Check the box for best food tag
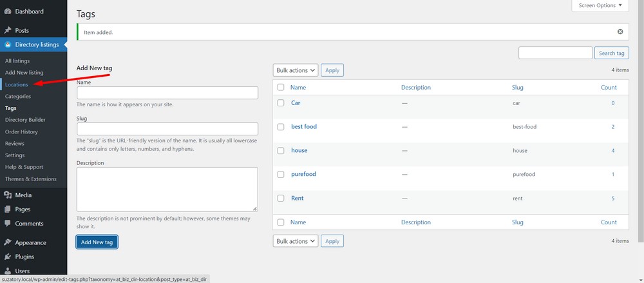The width and height of the screenshot is (644, 283). 281,127
